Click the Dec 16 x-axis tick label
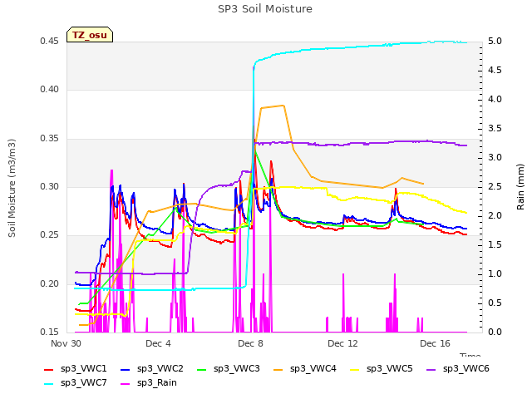The image size is (532, 399). pos(435,343)
